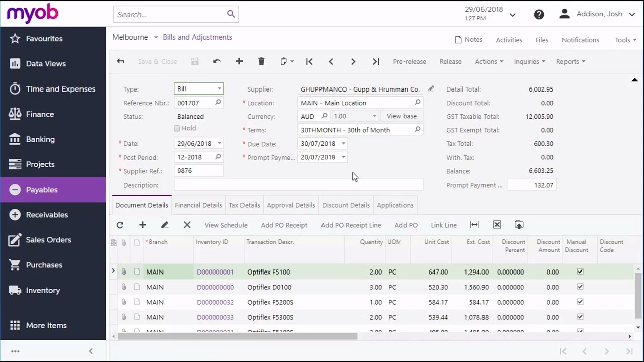Image resolution: width=644 pixels, height=362 pixels.
Task: Switch to the Financial Details tab
Action: [x=198, y=205]
